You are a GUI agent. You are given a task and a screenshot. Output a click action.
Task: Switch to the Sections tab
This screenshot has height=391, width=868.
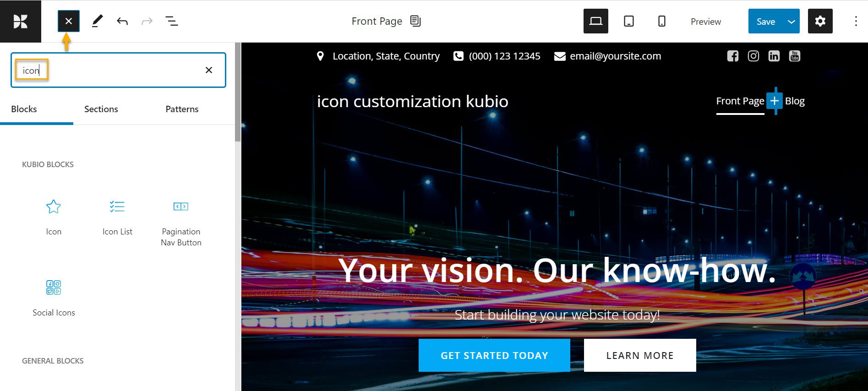[x=101, y=109]
